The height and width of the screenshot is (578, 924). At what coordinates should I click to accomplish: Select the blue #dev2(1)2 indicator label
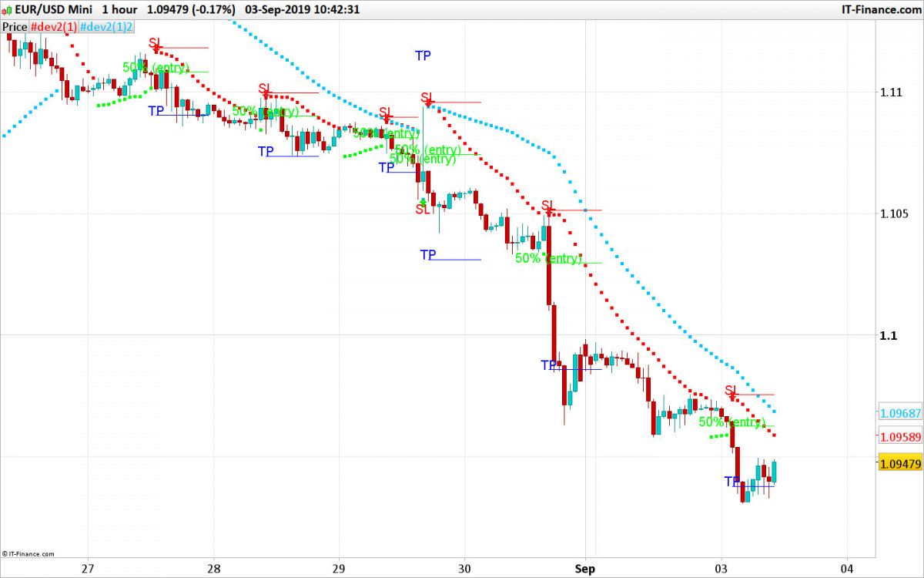[x=107, y=26]
